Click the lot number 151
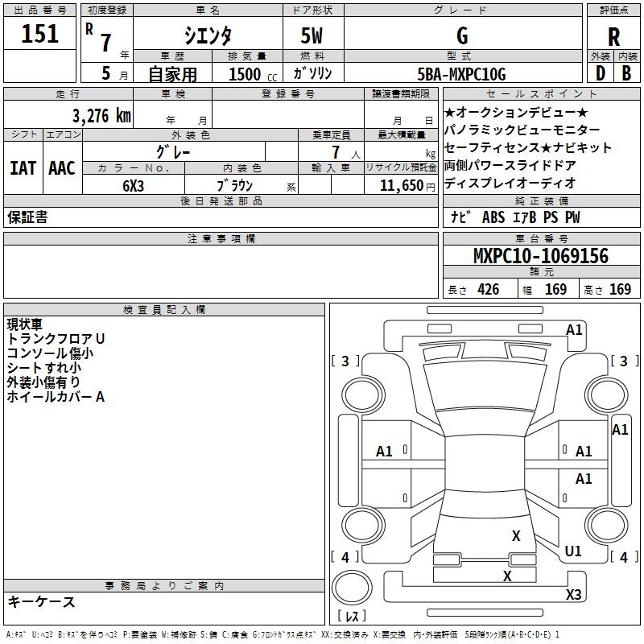The image size is (644, 644). coord(39,34)
